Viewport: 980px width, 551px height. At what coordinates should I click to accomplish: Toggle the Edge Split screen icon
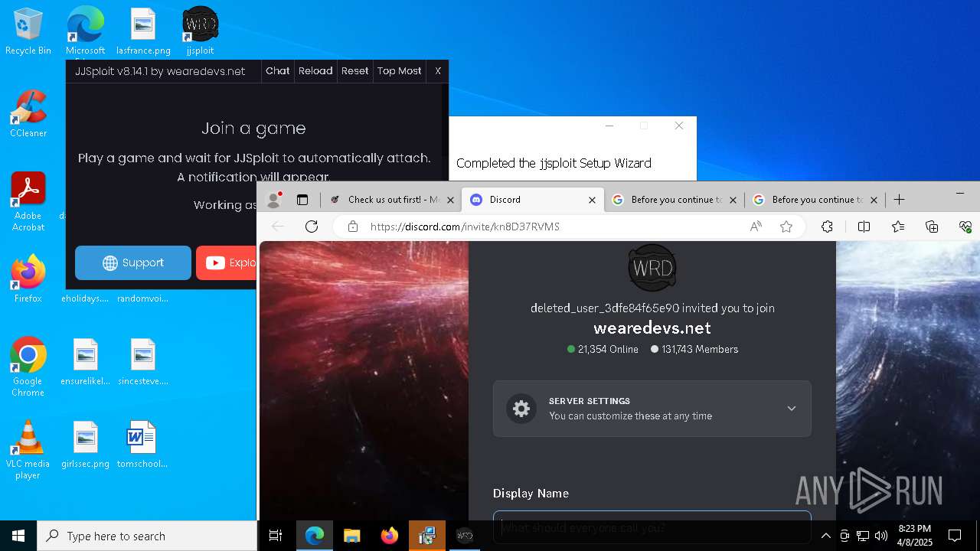tap(864, 227)
